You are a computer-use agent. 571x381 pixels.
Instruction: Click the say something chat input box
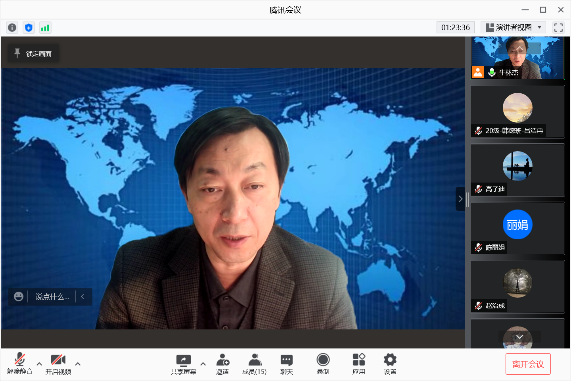click(52, 296)
